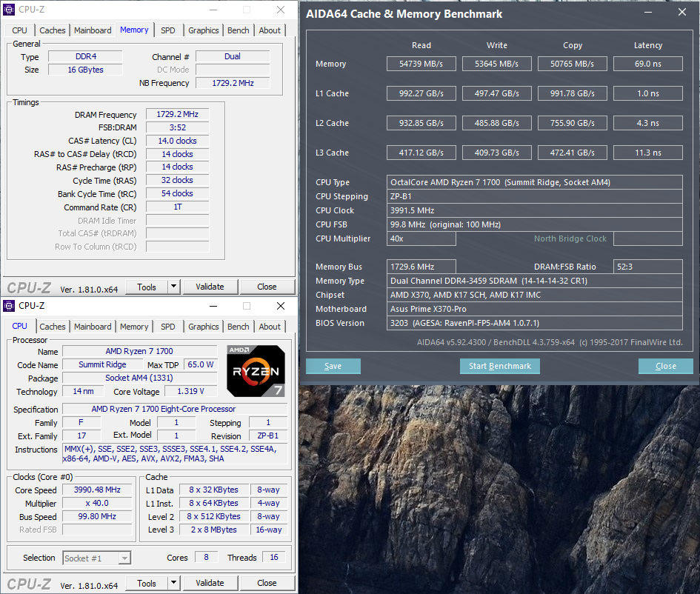
Task: Open the Socket #1 selection combo box
Action: [96, 558]
